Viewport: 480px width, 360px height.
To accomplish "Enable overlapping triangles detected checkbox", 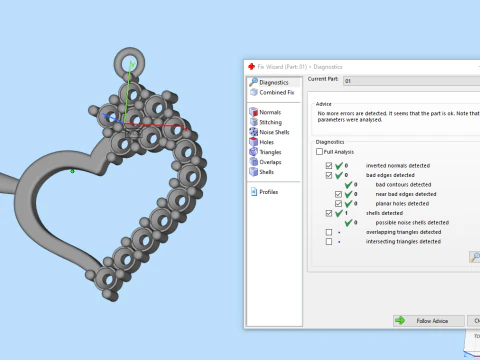I will point(329,232).
